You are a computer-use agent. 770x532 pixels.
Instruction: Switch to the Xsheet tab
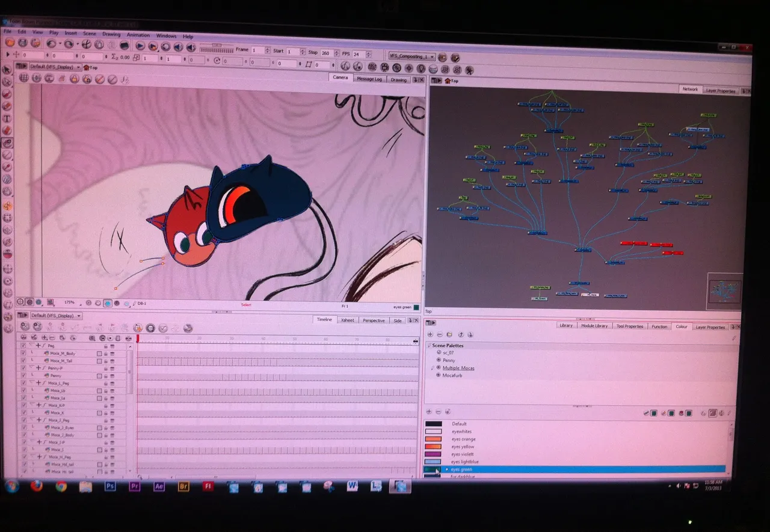(x=347, y=320)
